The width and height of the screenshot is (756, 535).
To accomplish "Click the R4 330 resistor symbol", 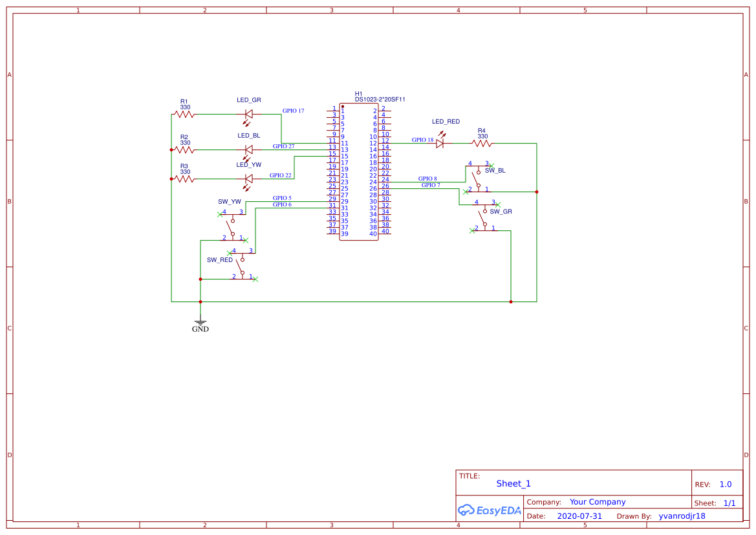I will (482, 143).
